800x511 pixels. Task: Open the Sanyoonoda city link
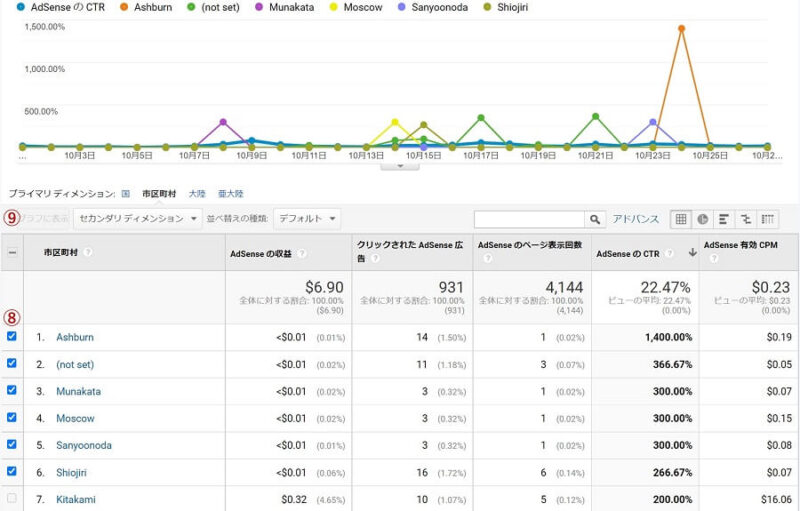pos(84,445)
